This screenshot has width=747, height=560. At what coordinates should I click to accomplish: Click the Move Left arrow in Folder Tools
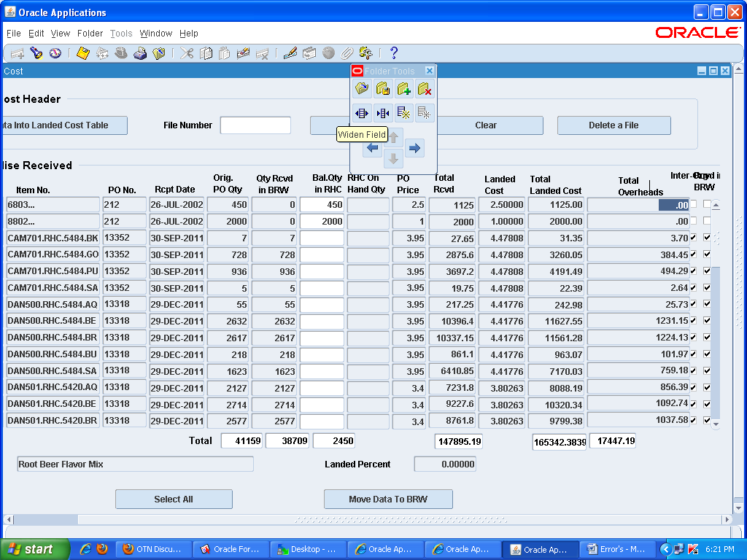click(x=373, y=148)
